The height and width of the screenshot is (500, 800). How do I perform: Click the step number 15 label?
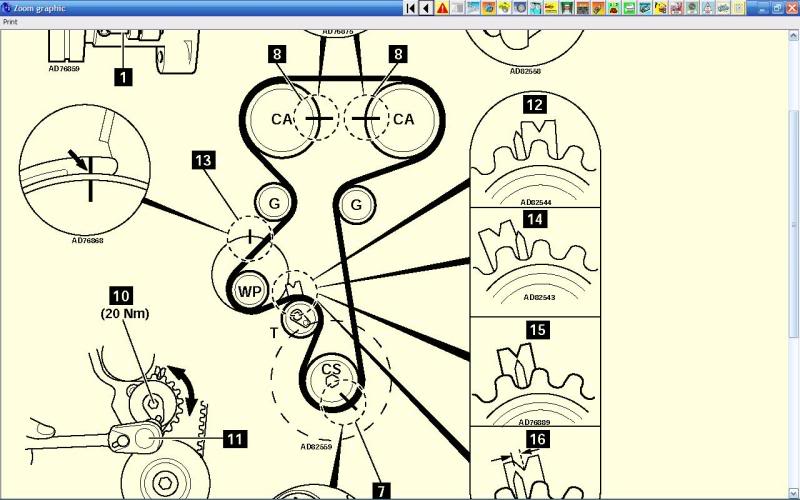pos(538,330)
